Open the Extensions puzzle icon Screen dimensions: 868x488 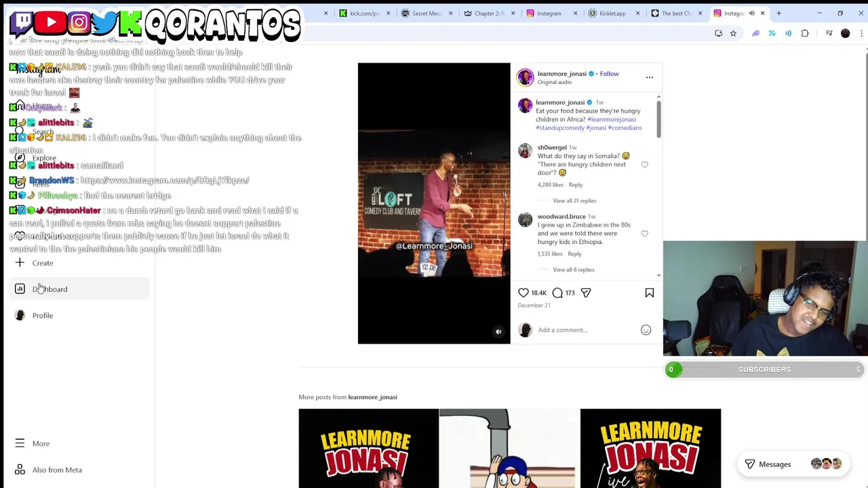click(x=805, y=33)
